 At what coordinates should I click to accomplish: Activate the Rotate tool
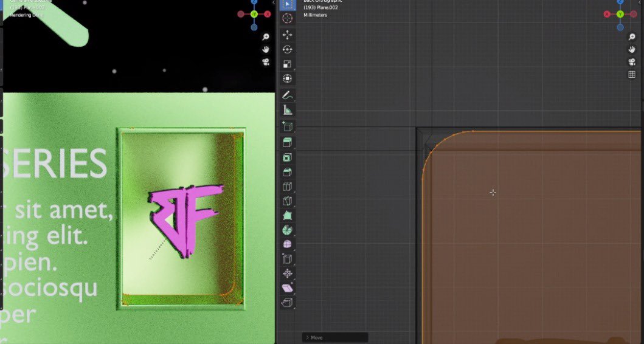[x=287, y=50]
